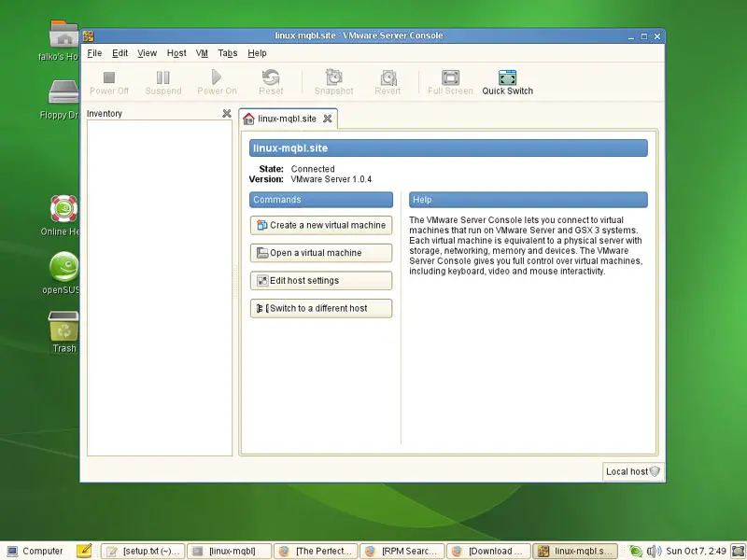Image resolution: width=747 pixels, height=560 pixels.
Task: Click version text VMware Server 1.0.4
Action: pyautogui.click(x=331, y=179)
